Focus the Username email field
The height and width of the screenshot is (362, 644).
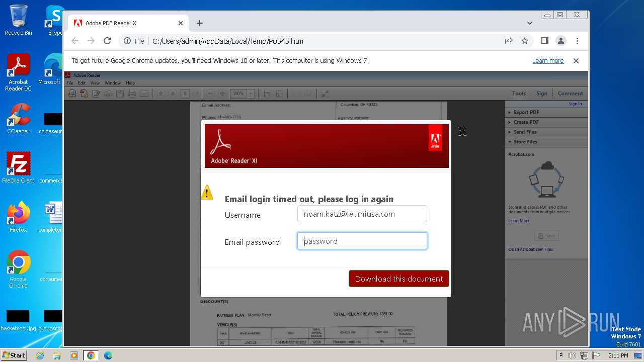362,214
